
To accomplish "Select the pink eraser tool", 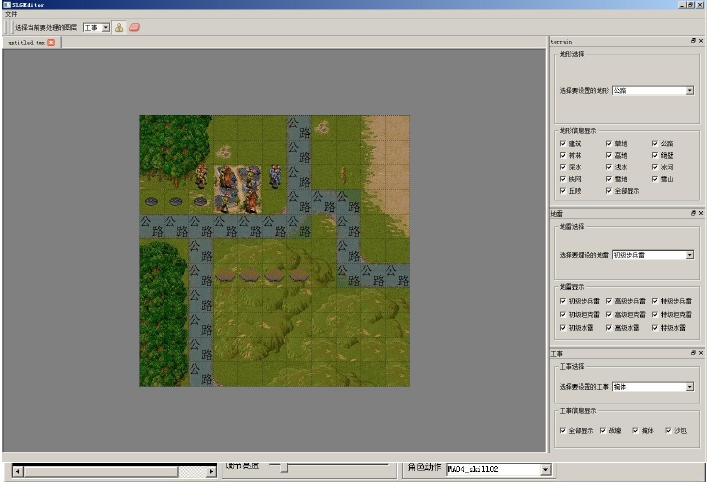I will [x=134, y=28].
